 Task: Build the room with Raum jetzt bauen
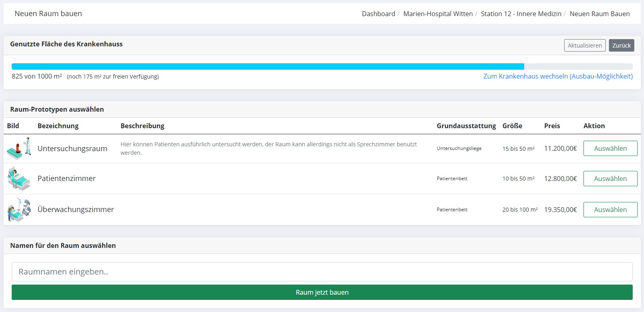322,292
